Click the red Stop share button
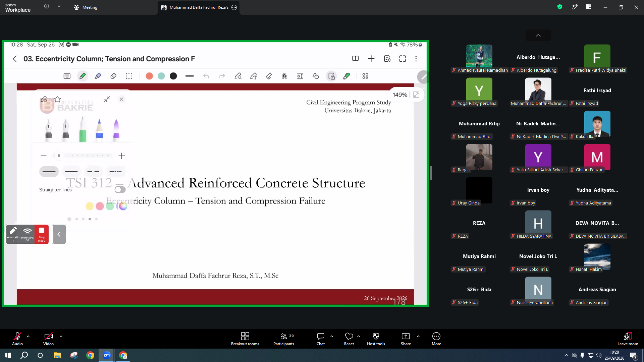 42,234
